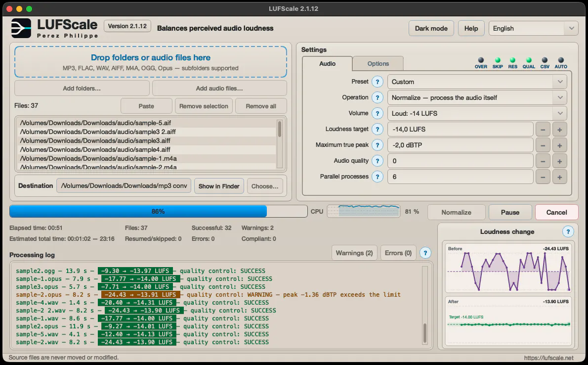Select sample3 2.aiff in the file list
The image size is (588, 365).
click(x=147, y=132)
